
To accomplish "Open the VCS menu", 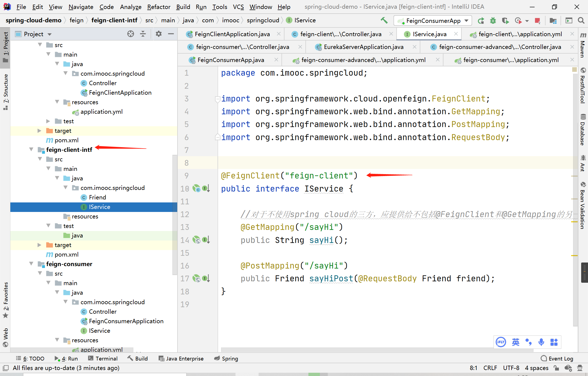I will pyautogui.click(x=238, y=7).
